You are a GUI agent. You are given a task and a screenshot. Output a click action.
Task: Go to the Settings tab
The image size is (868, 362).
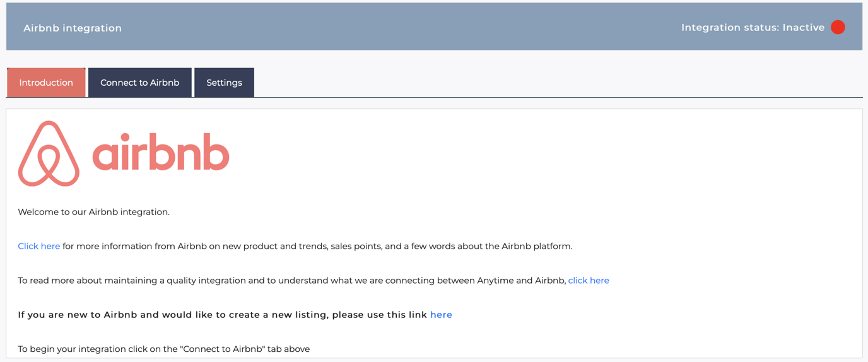click(x=224, y=83)
